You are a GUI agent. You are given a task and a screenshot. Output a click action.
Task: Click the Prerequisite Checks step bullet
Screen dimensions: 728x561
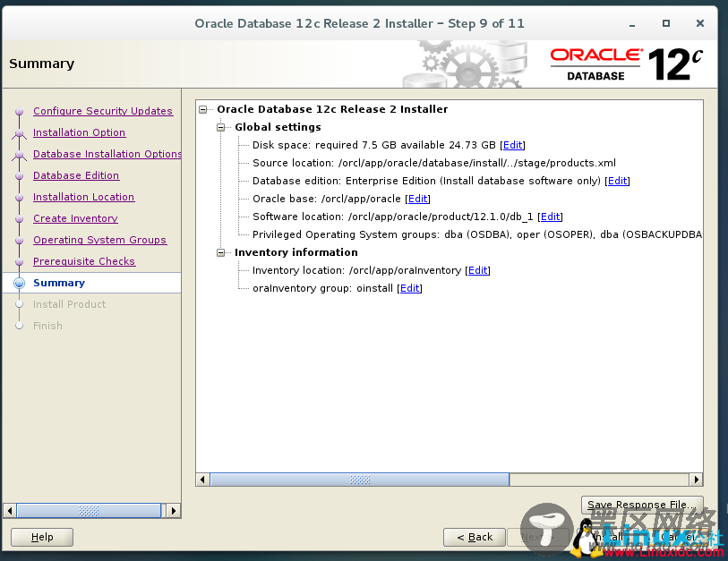(x=19, y=261)
